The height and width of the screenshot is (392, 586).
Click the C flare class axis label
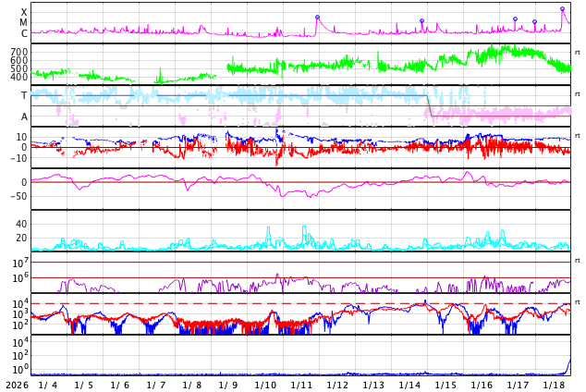(x=24, y=34)
